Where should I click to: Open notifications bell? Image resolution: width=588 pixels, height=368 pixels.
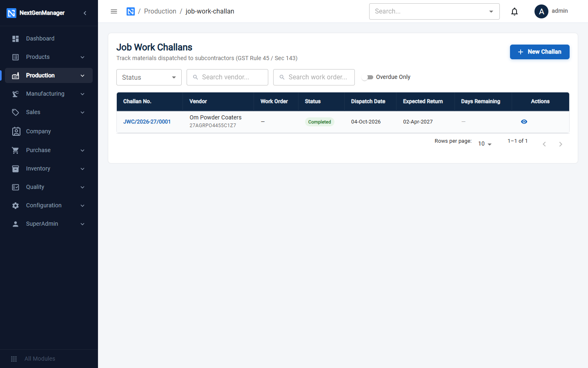514,11
